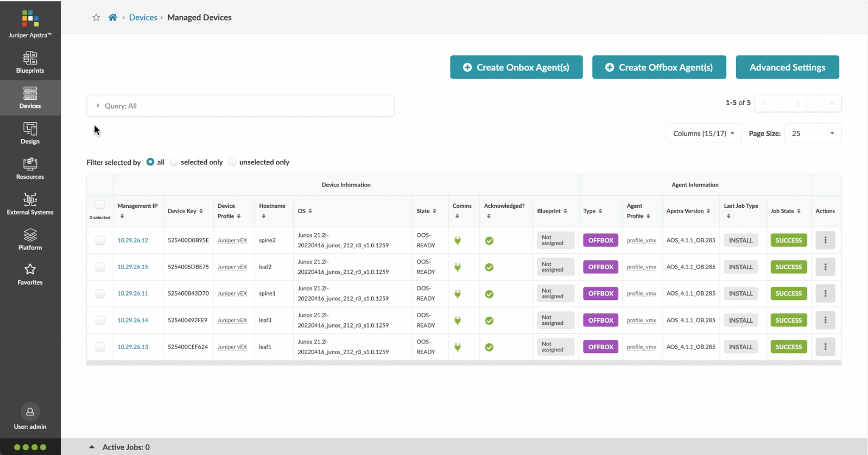Image resolution: width=868 pixels, height=455 pixels.
Task: Click OFFBOX badge in spine1 row
Action: [x=600, y=293]
